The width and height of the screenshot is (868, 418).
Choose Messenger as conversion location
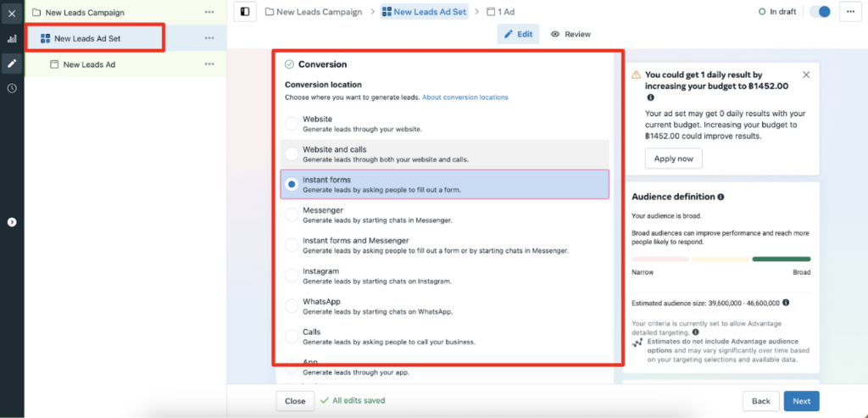(x=444, y=215)
